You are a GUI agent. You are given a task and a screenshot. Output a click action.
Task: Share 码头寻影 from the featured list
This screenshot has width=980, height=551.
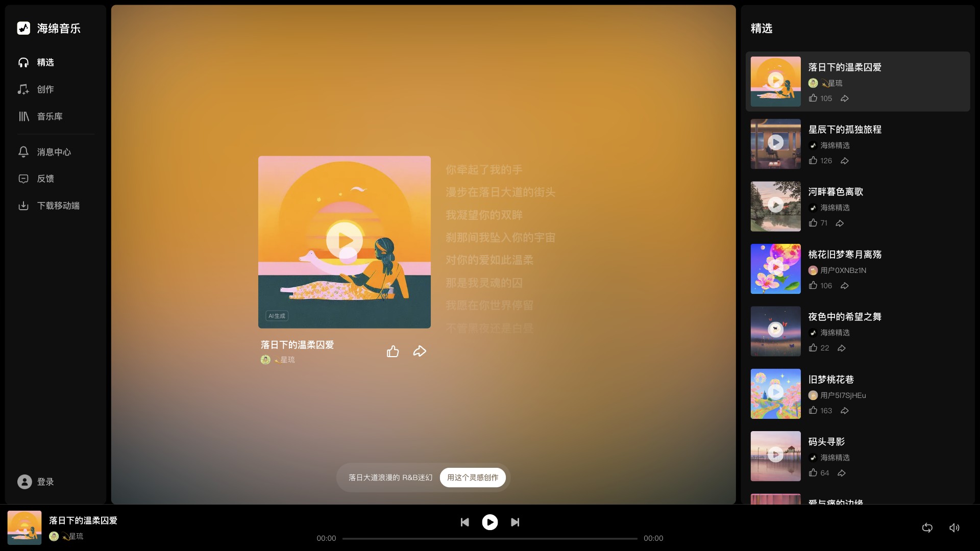pyautogui.click(x=842, y=473)
